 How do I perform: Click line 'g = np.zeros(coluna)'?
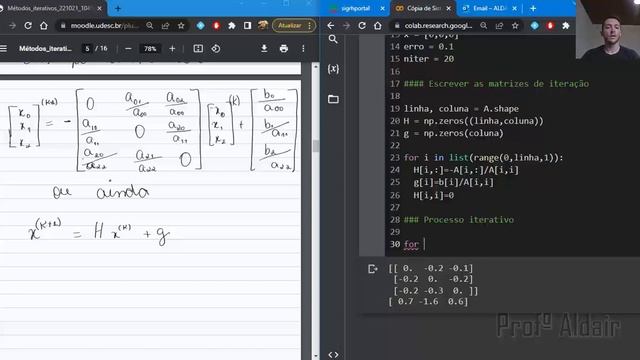pos(453,133)
